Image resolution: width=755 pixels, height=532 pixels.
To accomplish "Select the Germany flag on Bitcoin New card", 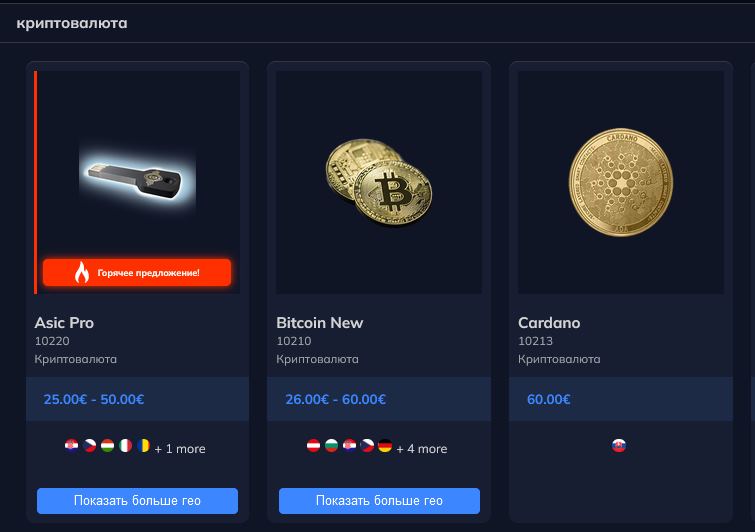I will (385, 446).
